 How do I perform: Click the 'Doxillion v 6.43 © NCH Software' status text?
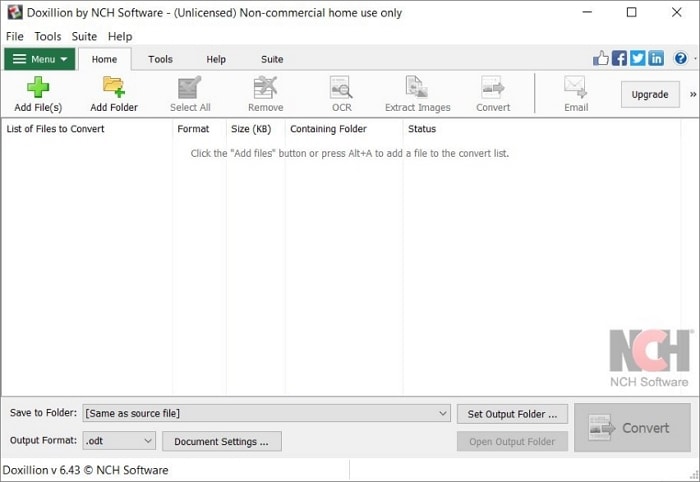86,470
